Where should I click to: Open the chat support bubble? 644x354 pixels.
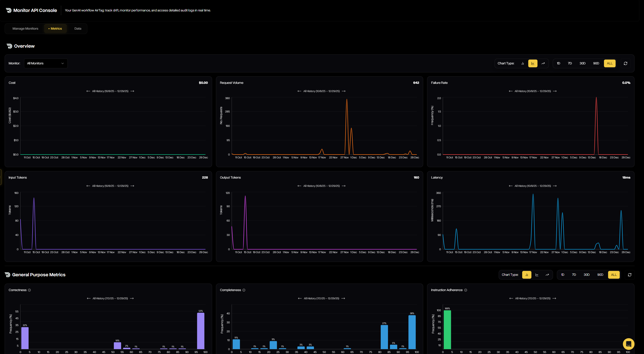628,344
